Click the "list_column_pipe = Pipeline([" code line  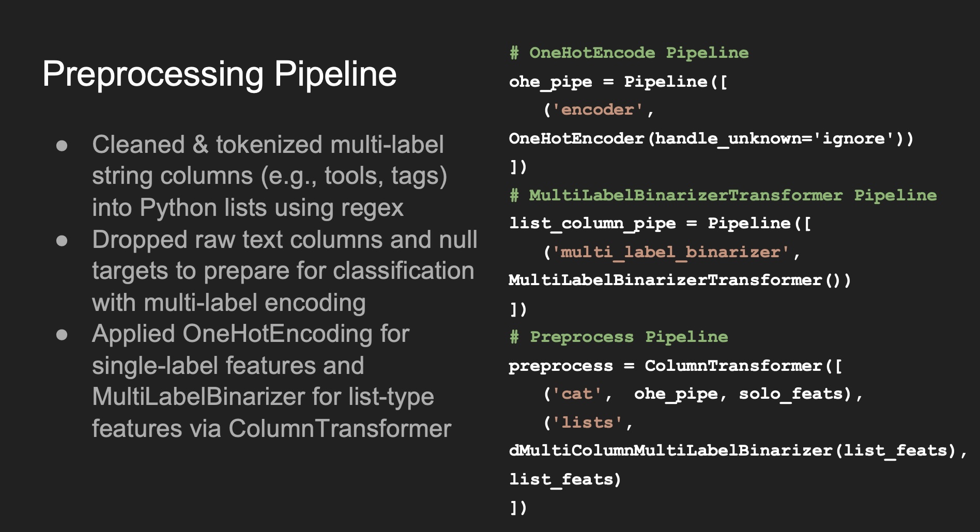660,223
